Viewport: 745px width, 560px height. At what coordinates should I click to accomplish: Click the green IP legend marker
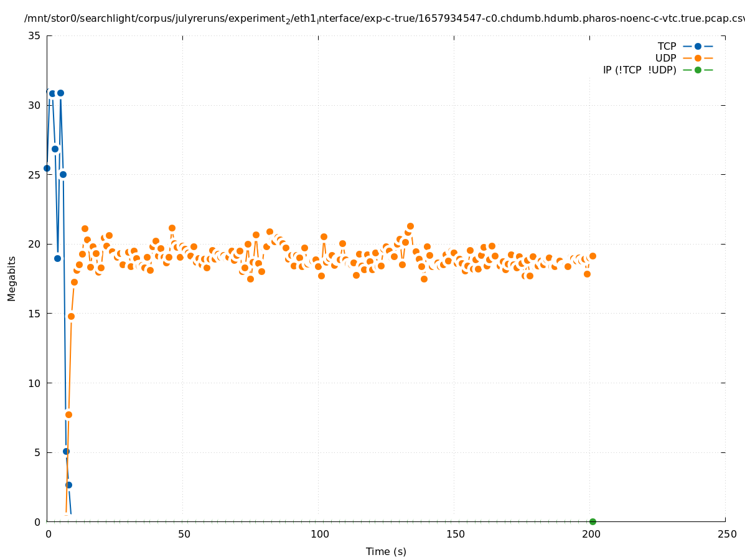698,70
